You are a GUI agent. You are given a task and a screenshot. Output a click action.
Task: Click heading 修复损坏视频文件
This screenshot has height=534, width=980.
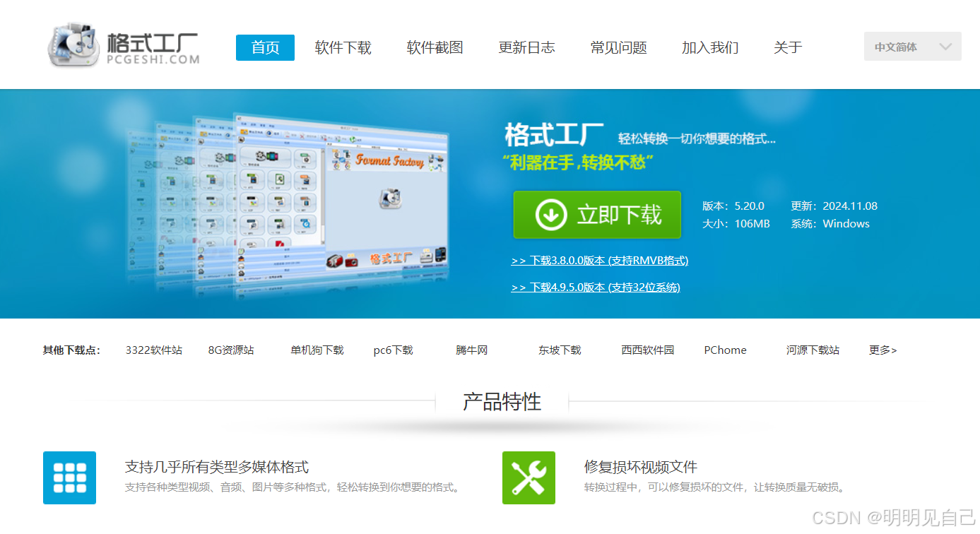coord(641,467)
